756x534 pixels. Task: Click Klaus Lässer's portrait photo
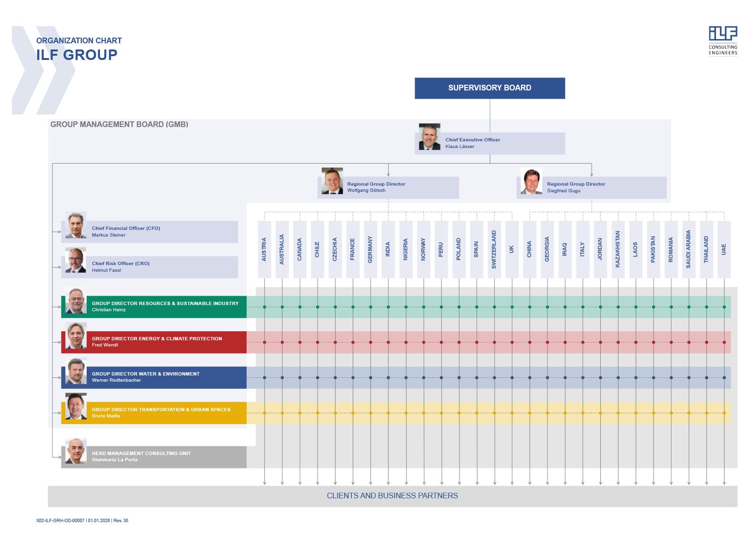coord(429,137)
